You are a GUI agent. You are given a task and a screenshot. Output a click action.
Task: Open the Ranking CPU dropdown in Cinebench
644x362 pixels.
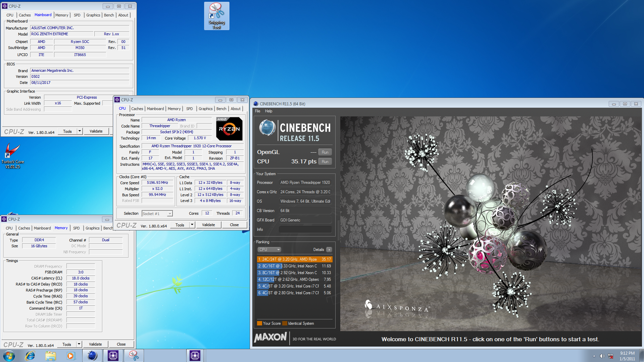pos(269,250)
